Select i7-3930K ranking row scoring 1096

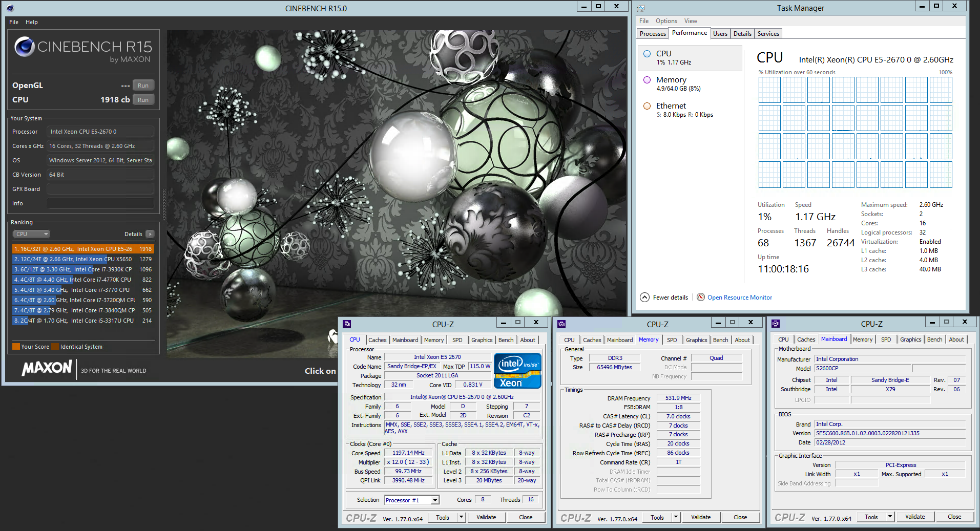(x=83, y=269)
